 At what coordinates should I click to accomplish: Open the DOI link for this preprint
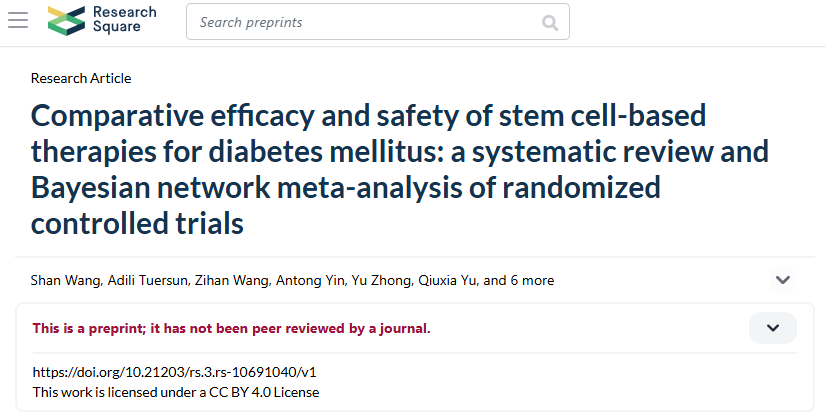coord(174,372)
